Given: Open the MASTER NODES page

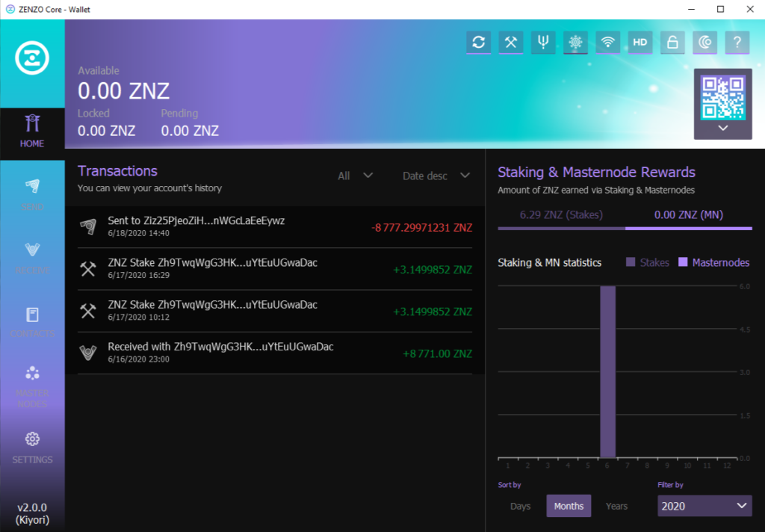Looking at the screenshot, I should tap(32, 387).
